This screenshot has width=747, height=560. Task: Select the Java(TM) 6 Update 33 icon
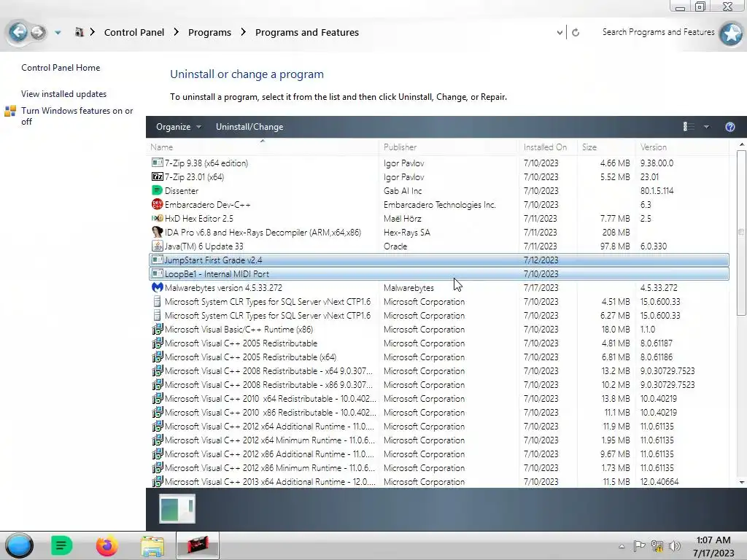(158, 246)
